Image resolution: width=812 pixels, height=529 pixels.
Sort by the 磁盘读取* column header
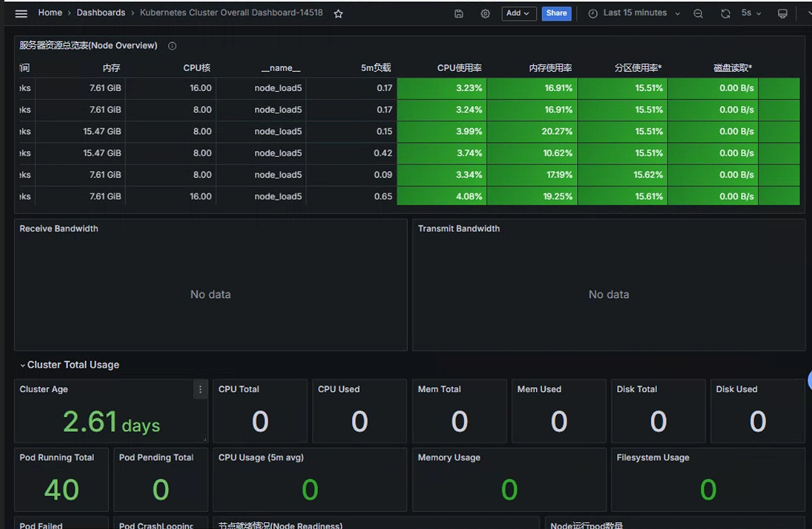pos(733,68)
